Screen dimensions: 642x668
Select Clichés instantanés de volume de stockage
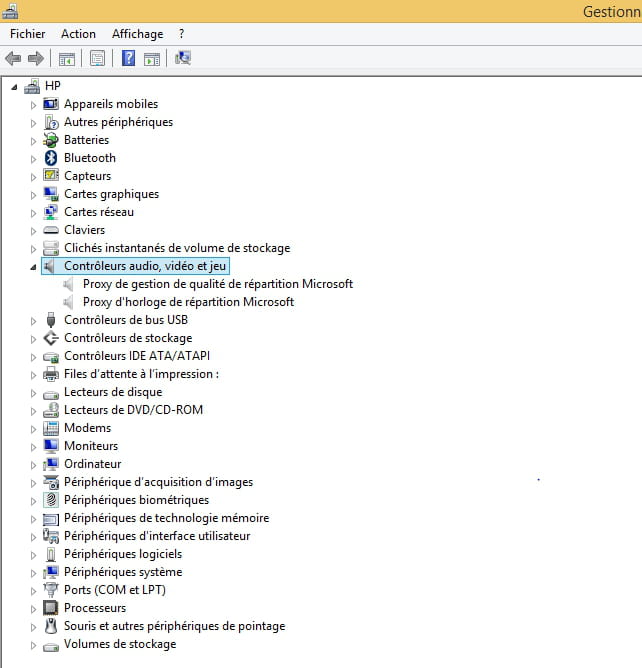(177, 248)
